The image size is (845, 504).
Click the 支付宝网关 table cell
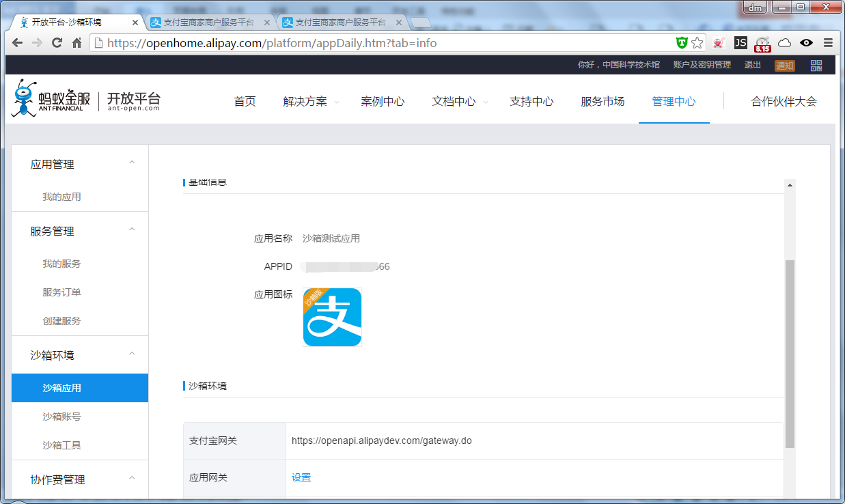point(234,440)
